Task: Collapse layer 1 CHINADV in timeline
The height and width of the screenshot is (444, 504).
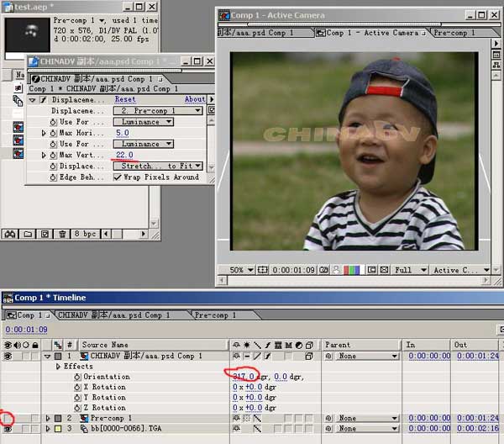Action: click(x=48, y=357)
